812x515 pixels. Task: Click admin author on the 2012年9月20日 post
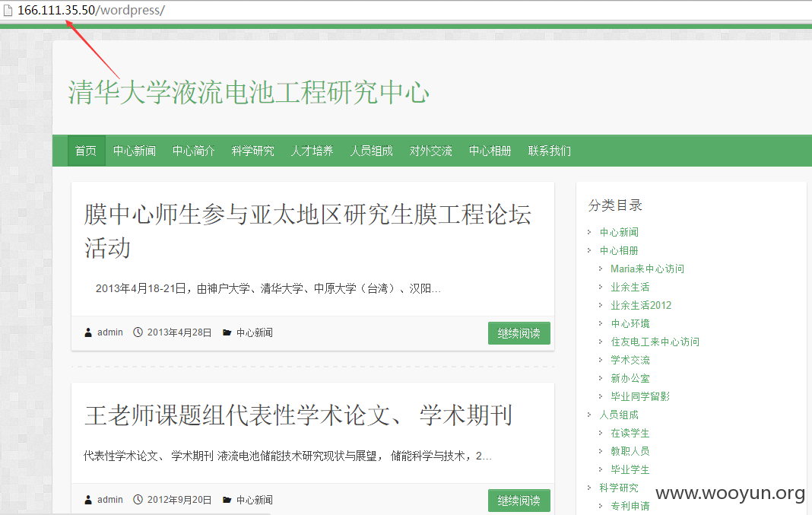pyautogui.click(x=110, y=500)
